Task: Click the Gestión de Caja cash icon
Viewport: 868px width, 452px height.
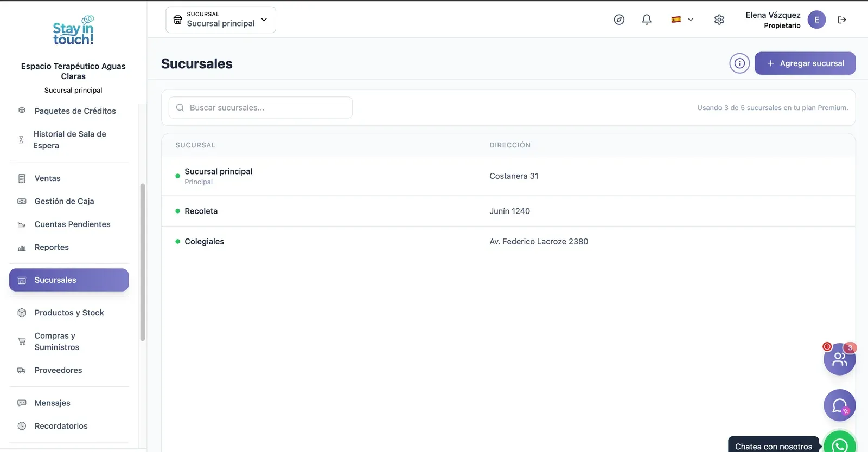Action: click(x=22, y=201)
